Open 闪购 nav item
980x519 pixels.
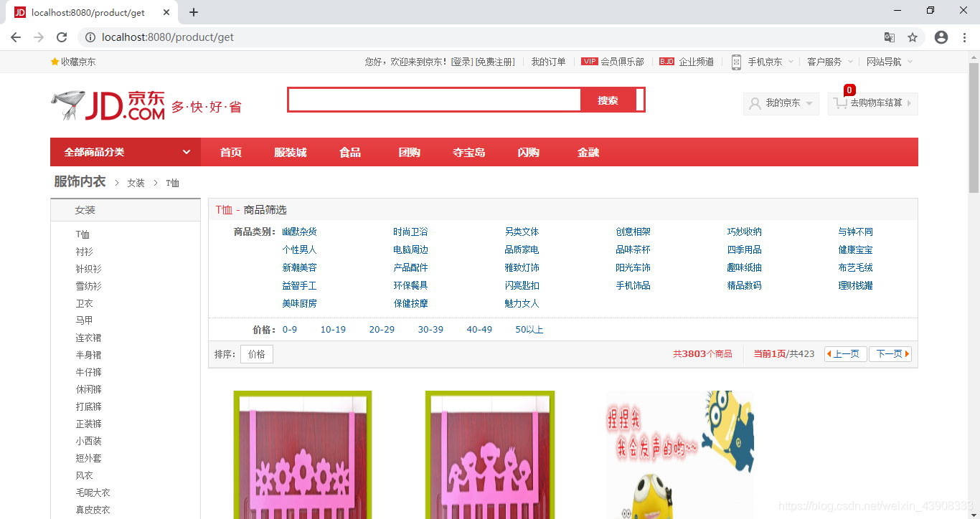(x=529, y=152)
